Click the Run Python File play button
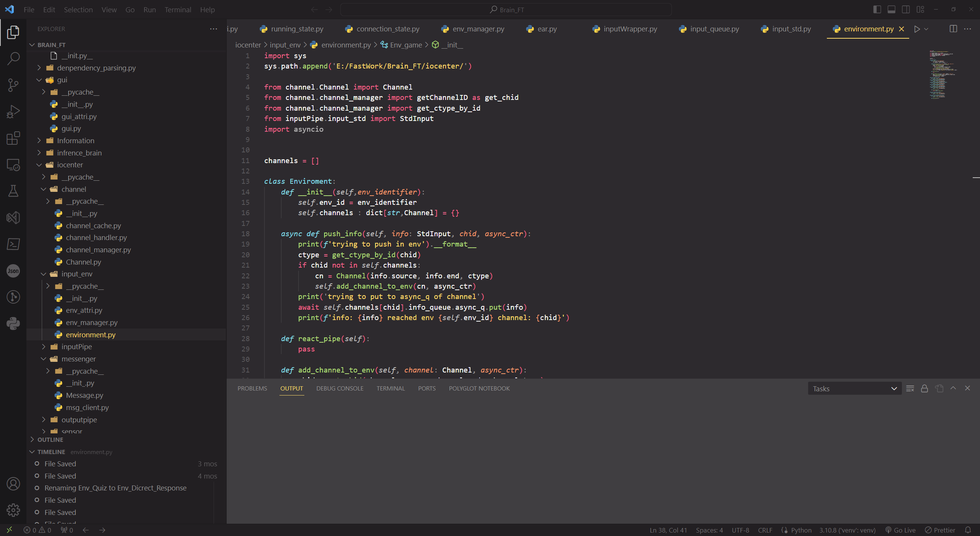Image resolution: width=980 pixels, height=536 pixels. point(917,29)
